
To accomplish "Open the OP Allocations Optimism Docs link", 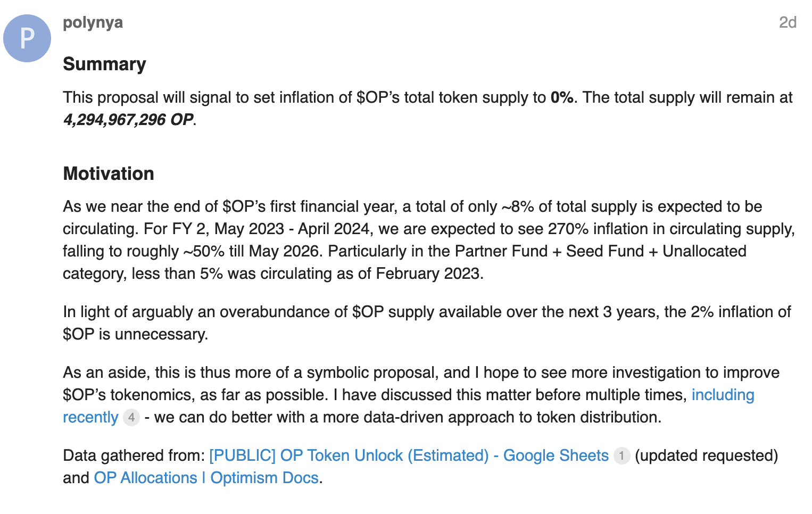I will (206, 478).
